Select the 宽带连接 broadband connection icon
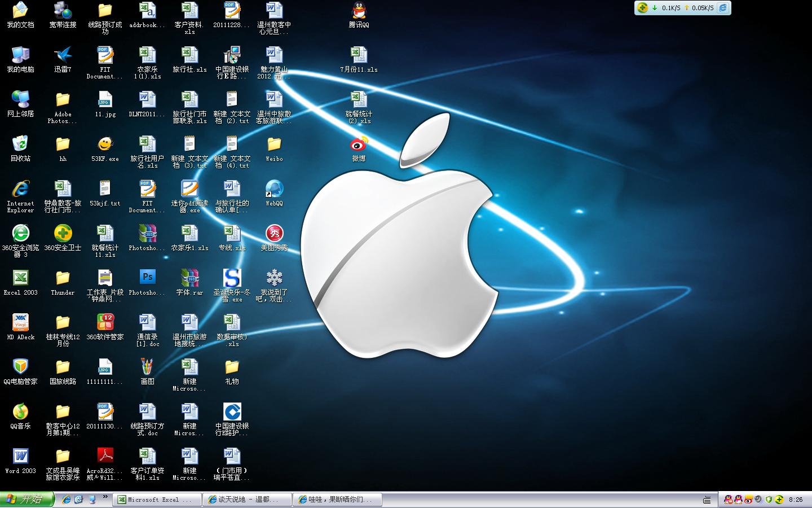 pyautogui.click(x=63, y=15)
